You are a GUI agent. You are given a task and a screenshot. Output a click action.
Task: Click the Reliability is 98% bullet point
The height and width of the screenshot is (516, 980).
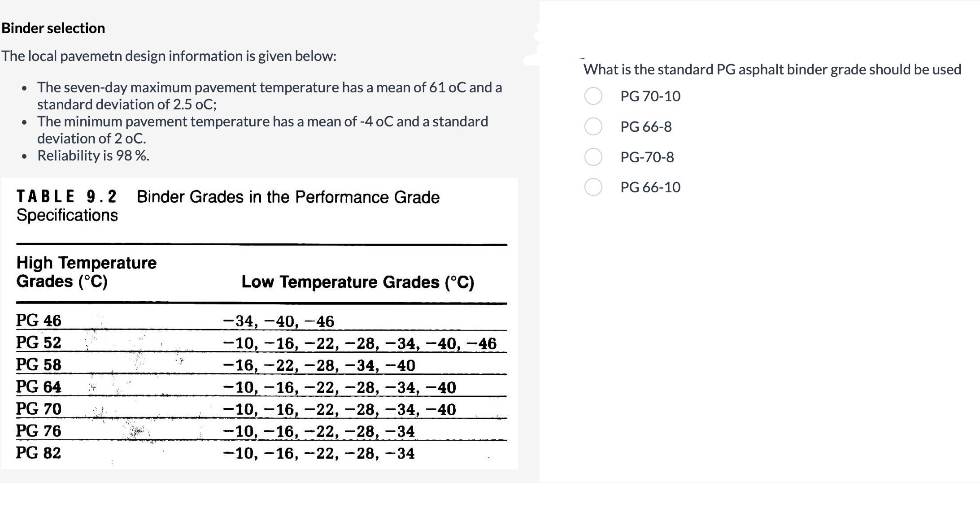coord(92,156)
